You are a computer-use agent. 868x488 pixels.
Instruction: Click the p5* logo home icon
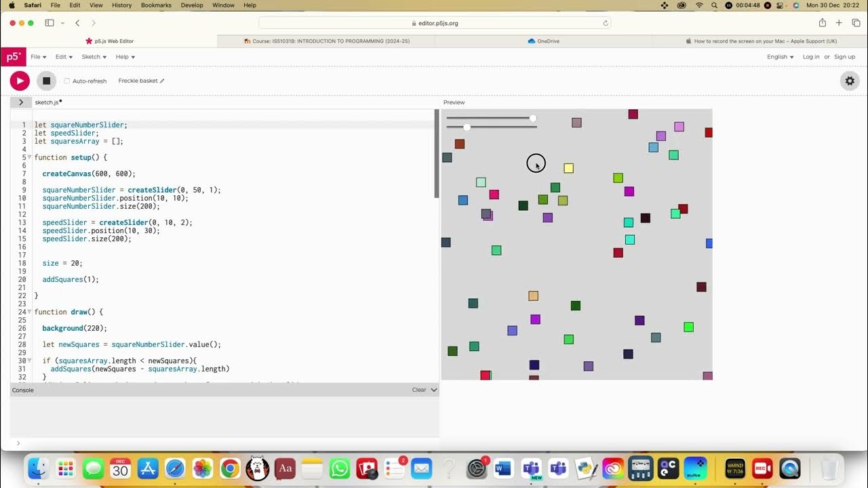tap(13, 57)
